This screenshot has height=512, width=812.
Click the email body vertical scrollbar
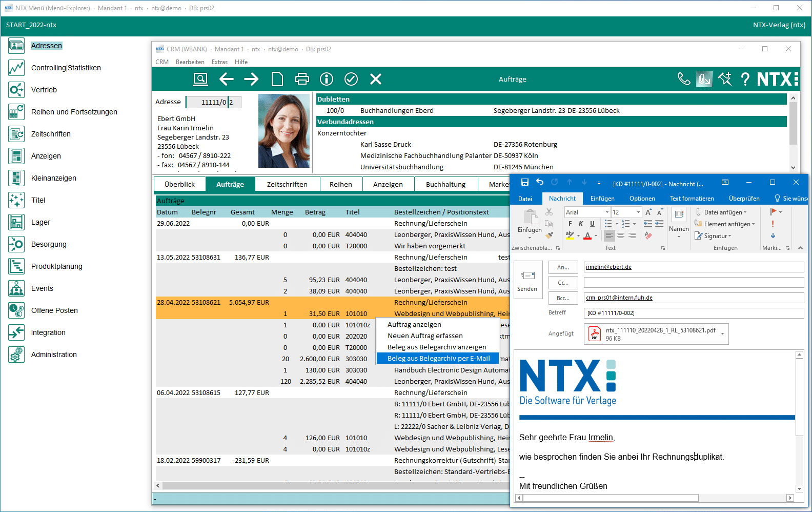[799, 421]
